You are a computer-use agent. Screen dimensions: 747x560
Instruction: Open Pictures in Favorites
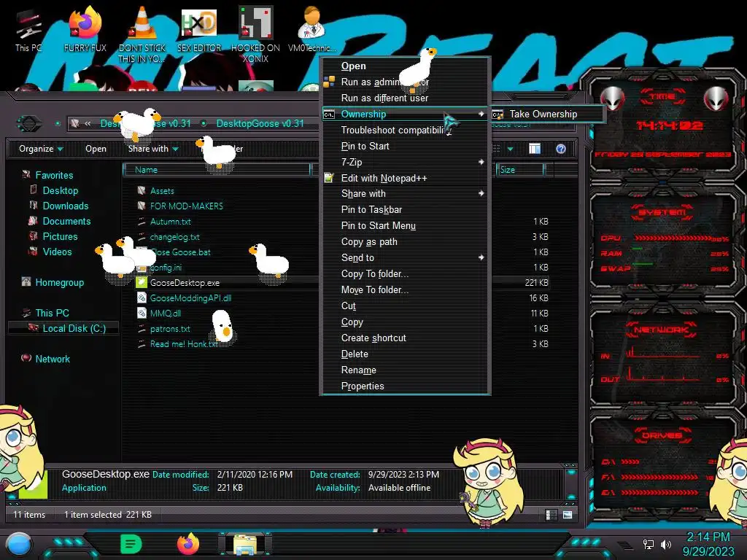(x=60, y=236)
